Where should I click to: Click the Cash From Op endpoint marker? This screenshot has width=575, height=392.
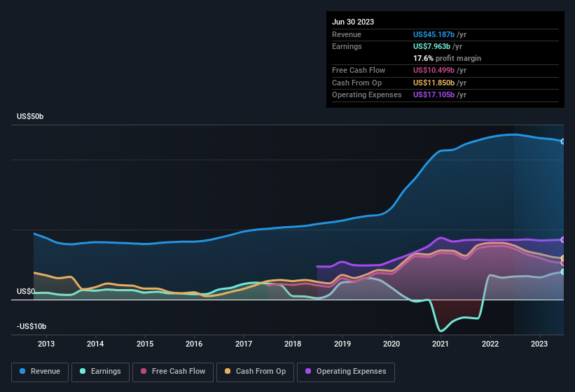coord(563,258)
